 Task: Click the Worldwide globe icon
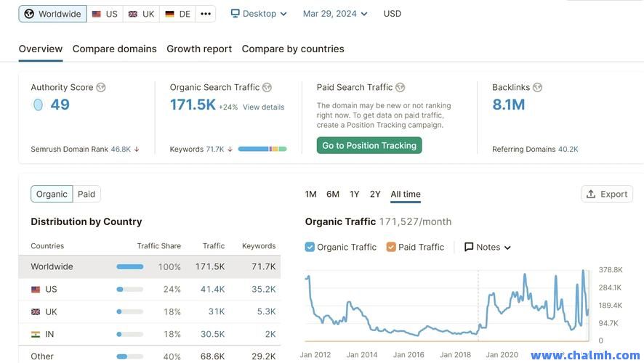tap(29, 14)
